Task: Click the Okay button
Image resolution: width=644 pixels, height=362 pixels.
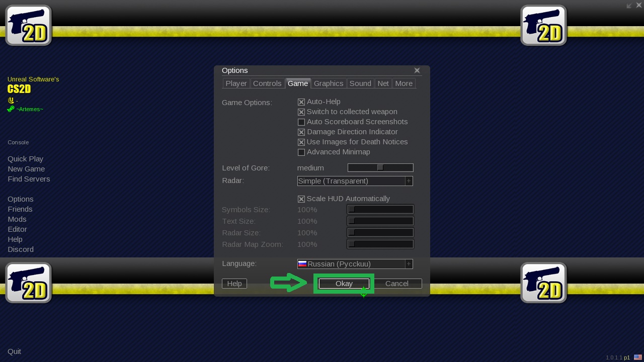Action: (x=344, y=284)
